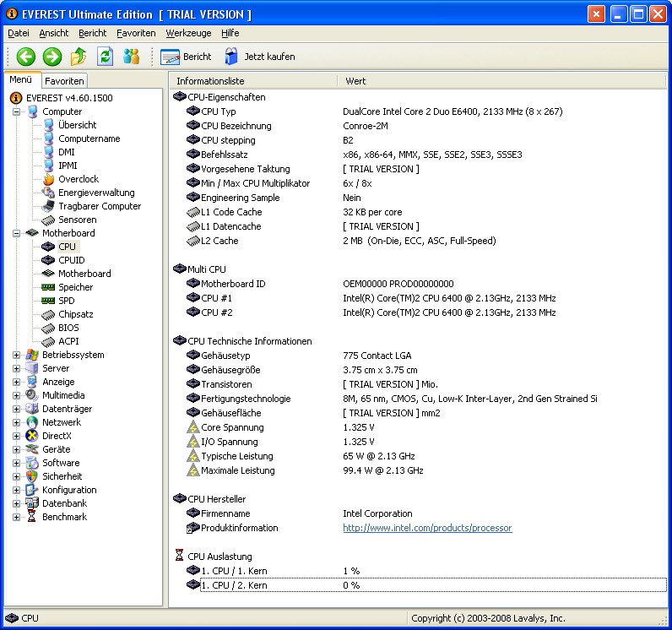Expand the Anzeige tree node
Screen dimensions: 672x630
tap(16, 383)
